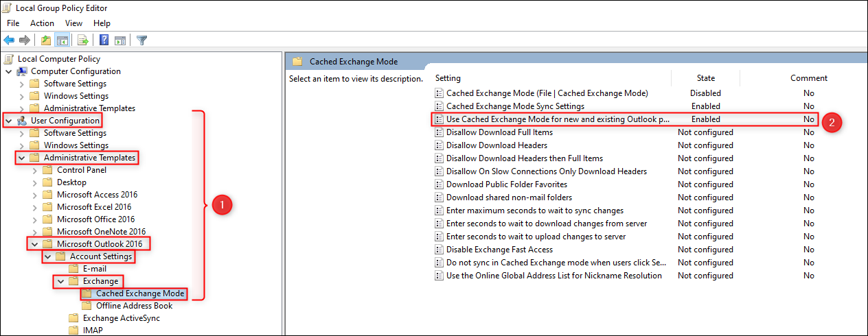Select 'Use Cached Exchange Mode for new and existing' setting

pyautogui.click(x=558, y=119)
